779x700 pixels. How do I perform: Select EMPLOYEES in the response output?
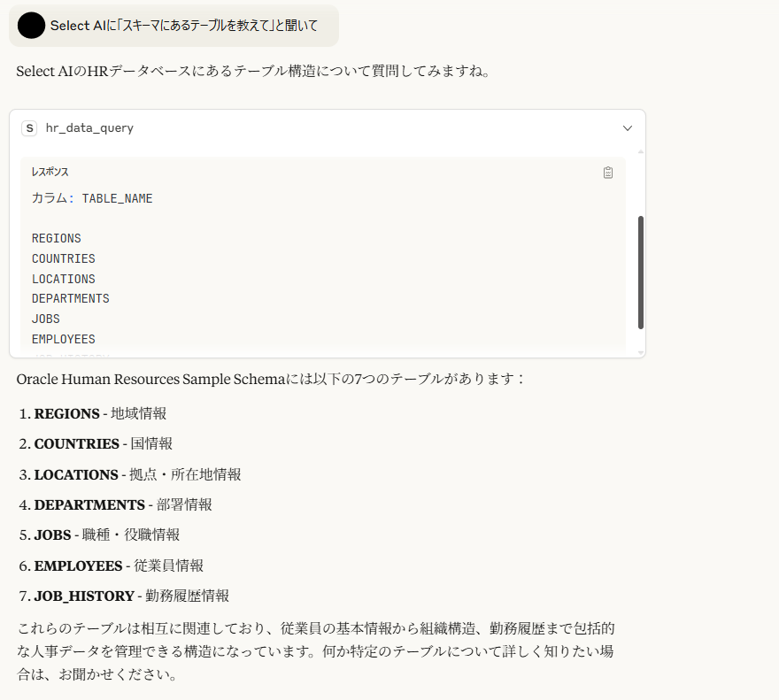tap(63, 339)
